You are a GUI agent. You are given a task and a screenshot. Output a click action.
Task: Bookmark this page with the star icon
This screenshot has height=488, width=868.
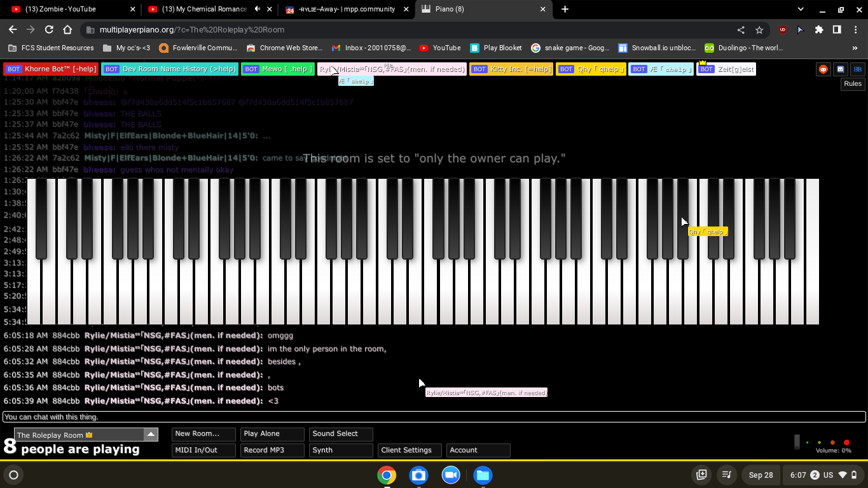pos(759,30)
